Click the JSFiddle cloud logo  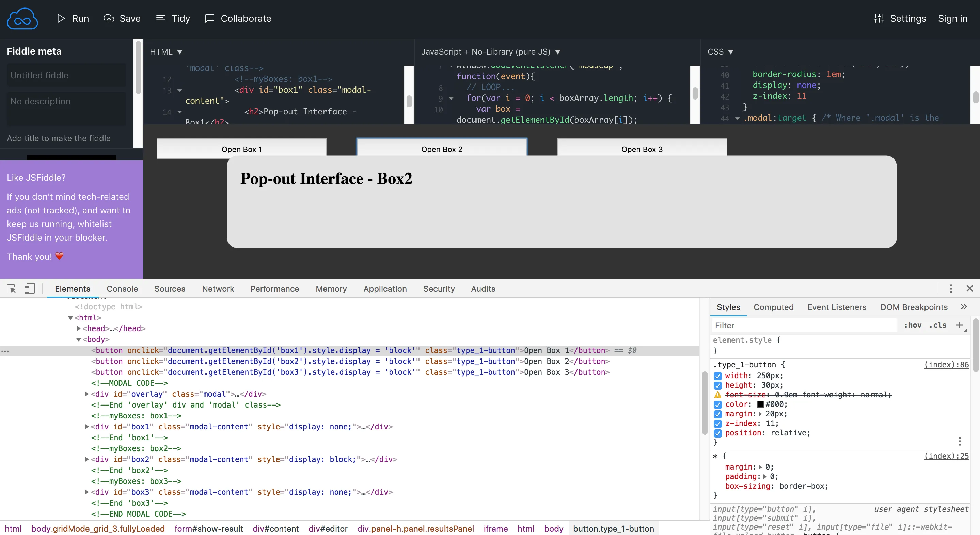coord(22,19)
